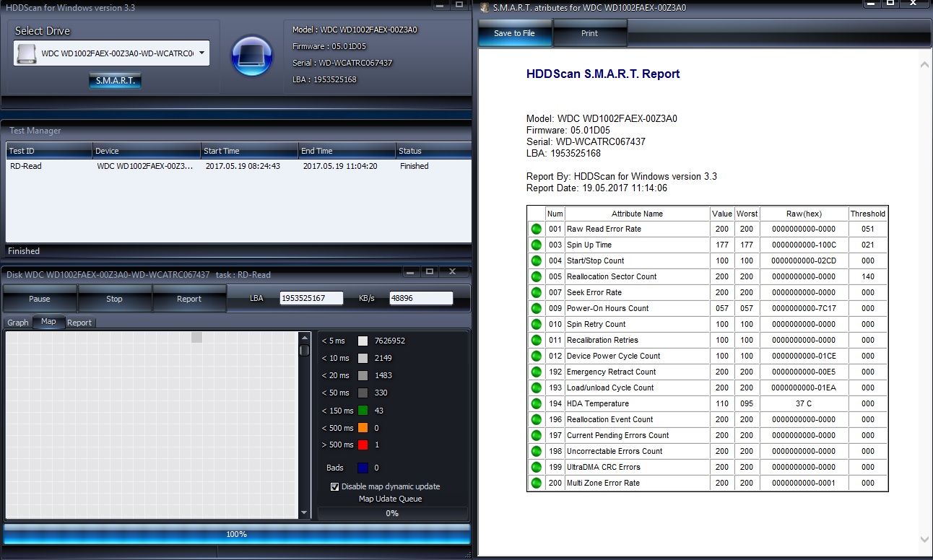Click the map view scrollbar thumb
The width and height of the screenshot is (933, 560).
coord(304,351)
